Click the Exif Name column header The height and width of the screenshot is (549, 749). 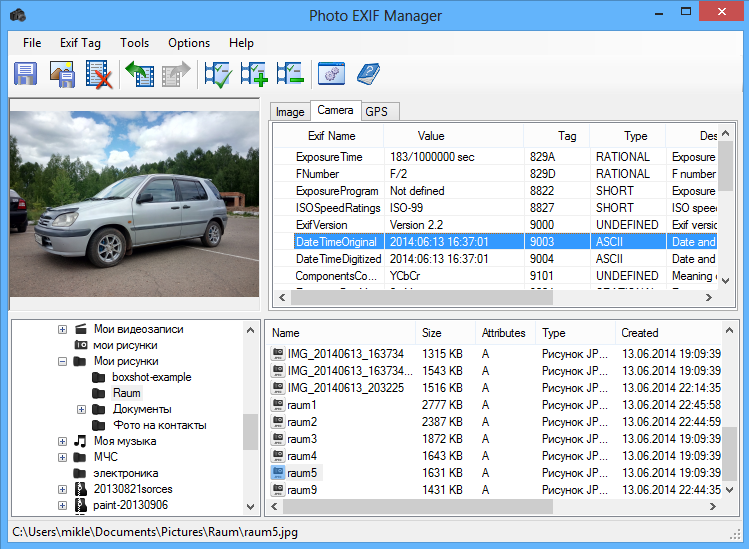pyautogui.click(x=331, y=136)
